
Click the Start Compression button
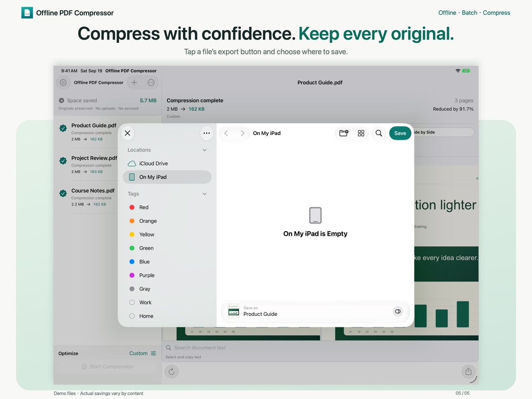(108, 366)
